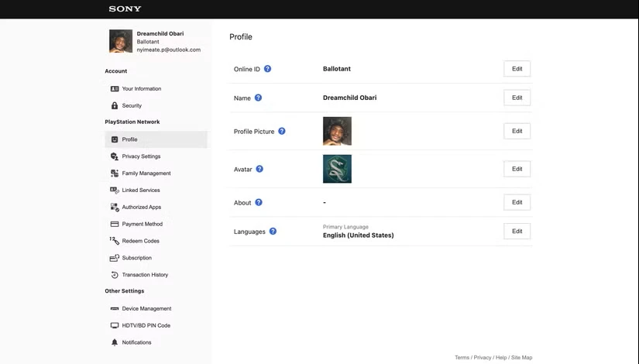Show help for Online ID
Screen dimensions: 639x364
tap(267, 69)
